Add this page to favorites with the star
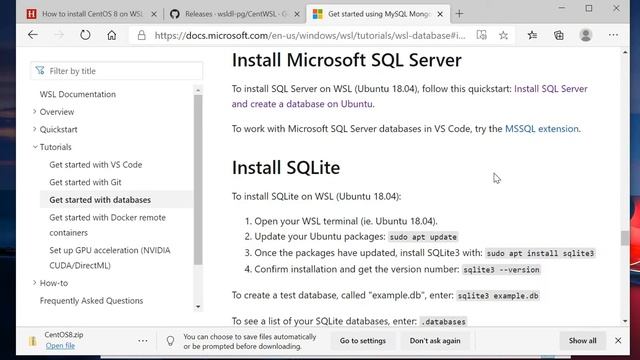 (x=503, y=36)
